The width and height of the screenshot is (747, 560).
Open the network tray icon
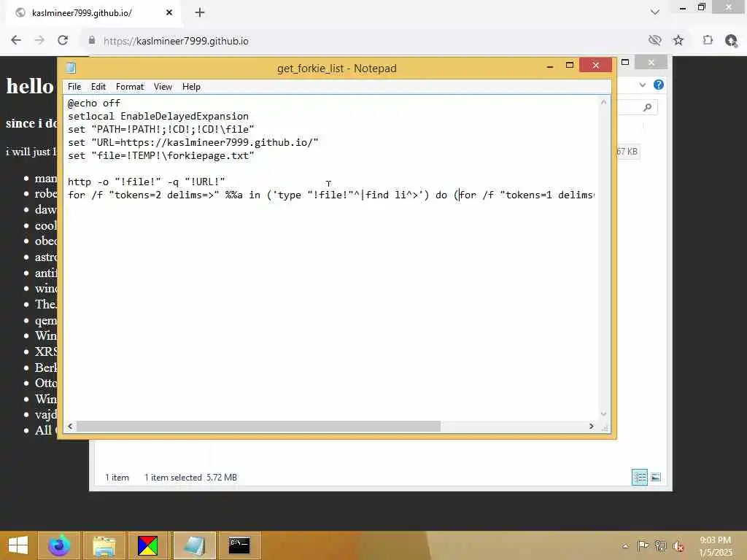pos(660,545)
